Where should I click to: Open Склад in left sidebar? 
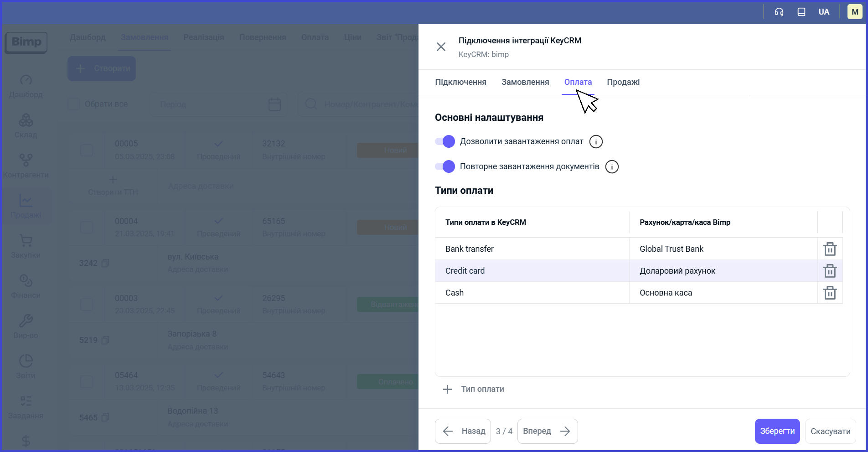click(26, 126)
